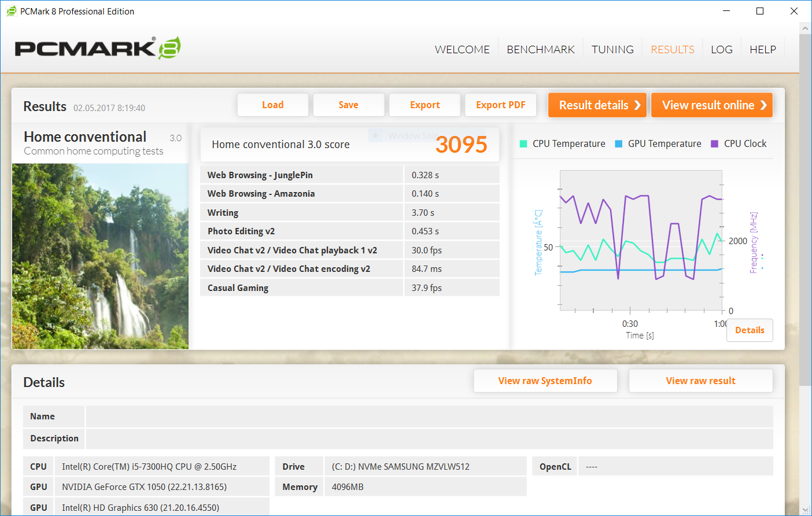Maximize the PCMark 8 window

tap(760, 11)
